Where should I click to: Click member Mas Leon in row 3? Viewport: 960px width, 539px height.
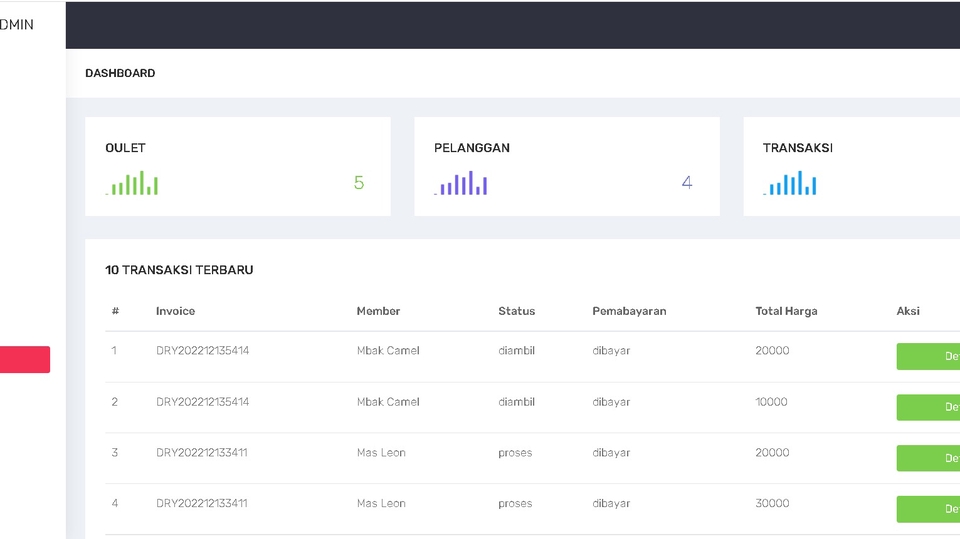[381, 453]
